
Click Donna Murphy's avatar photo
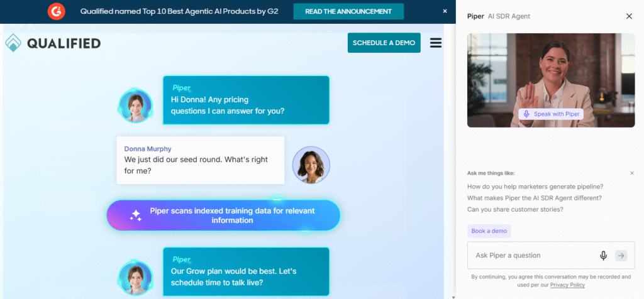click(311, 165)
